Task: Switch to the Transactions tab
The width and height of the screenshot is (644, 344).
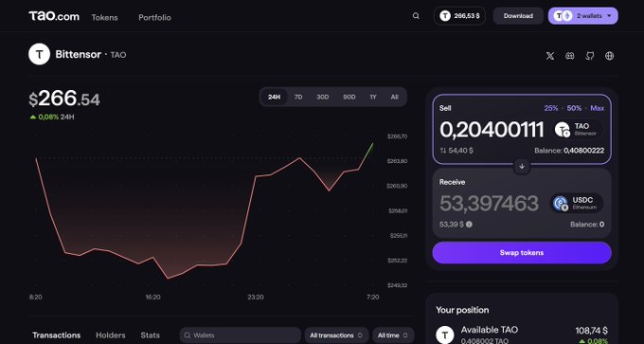Action: pos(56,335)
